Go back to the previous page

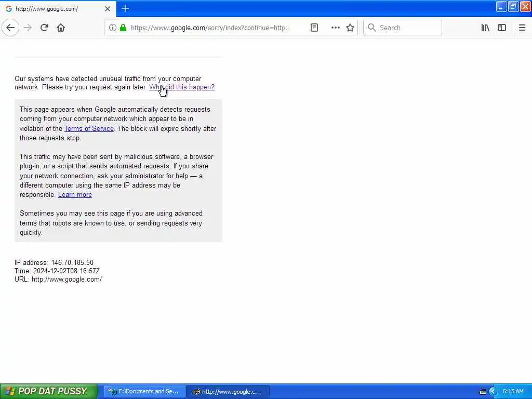[10, 28]
